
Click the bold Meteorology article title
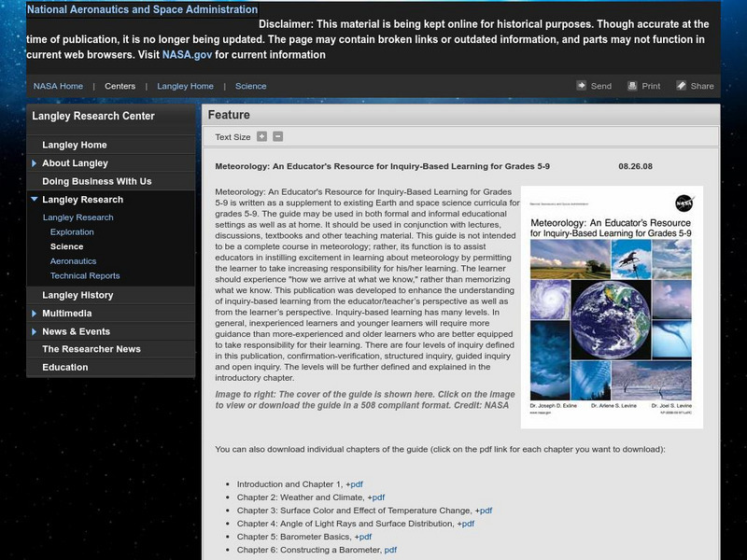click(x=382, y=166)
